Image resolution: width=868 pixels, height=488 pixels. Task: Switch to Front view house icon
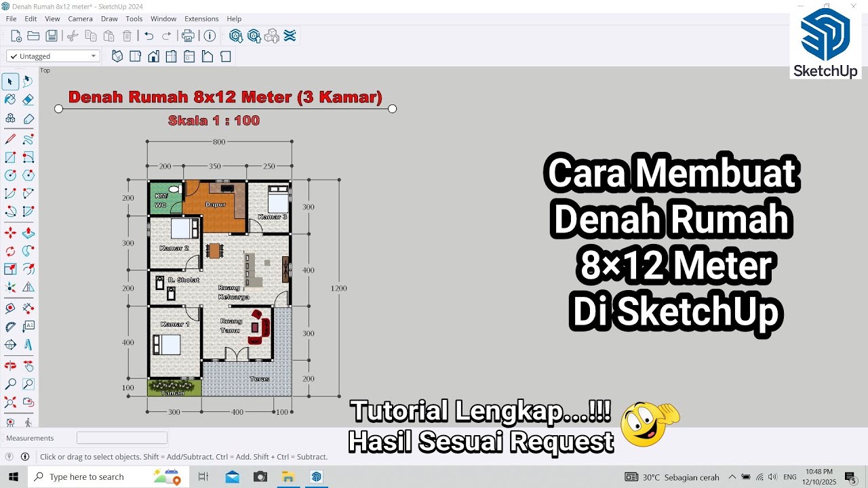click(x=154, y=56)
